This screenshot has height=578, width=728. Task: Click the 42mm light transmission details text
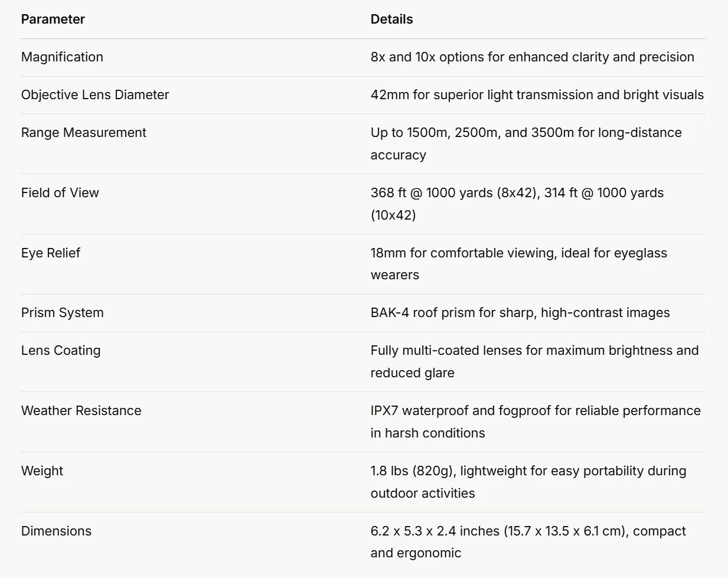click(537, 94)
